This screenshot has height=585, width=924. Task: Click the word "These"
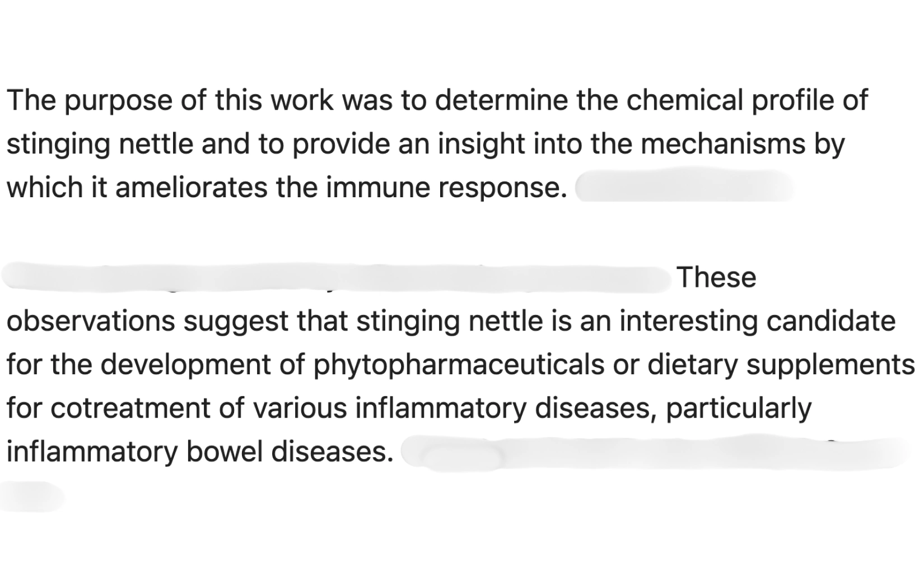(716, 278)
